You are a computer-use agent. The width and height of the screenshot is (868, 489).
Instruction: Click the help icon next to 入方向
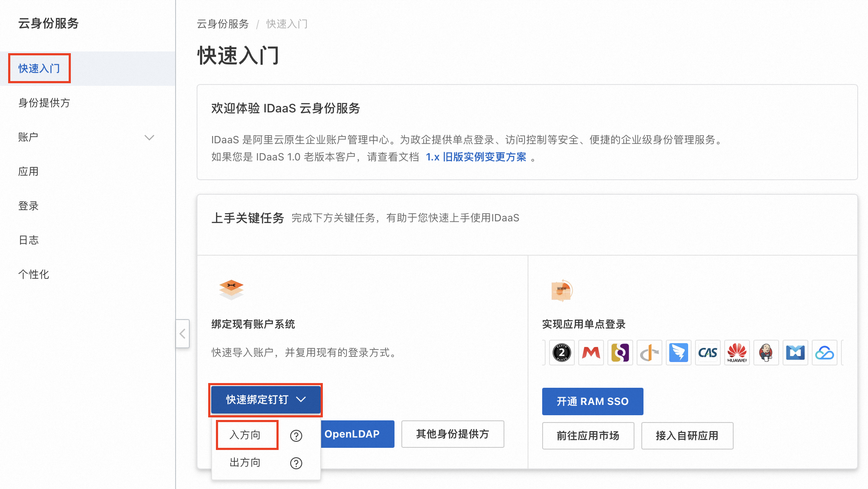[296, 436]
